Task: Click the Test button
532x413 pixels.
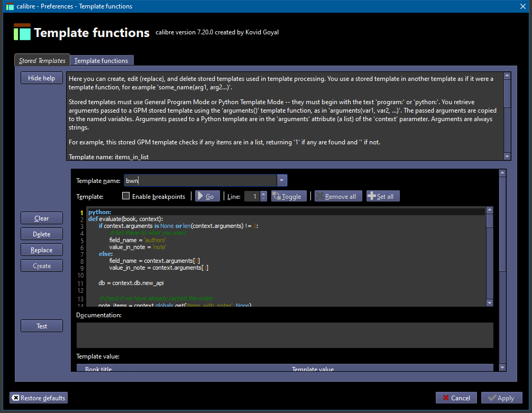Action: point(42,326)
